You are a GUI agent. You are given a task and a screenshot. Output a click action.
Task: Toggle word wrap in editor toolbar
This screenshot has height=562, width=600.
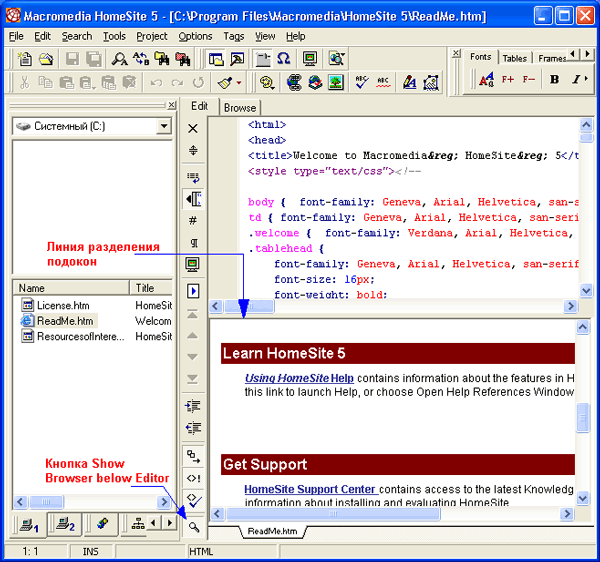(x=193, y=178)
